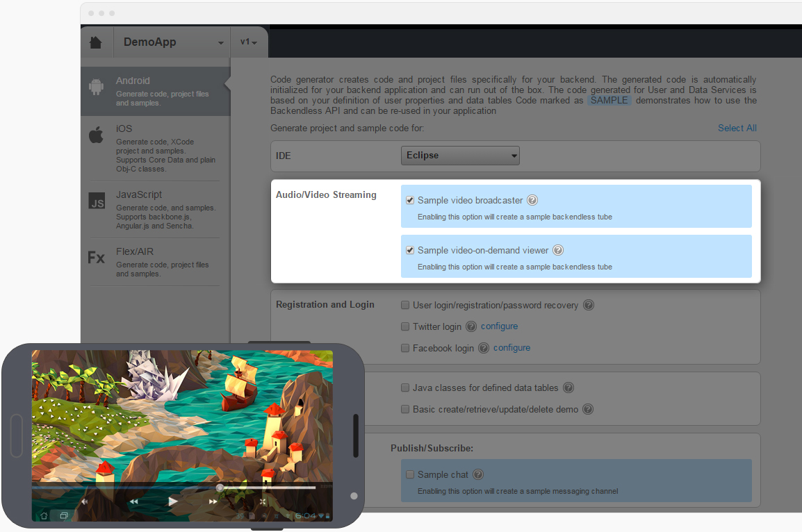
Task: Fast-forward the video on the phone
Action: (213, 501)
